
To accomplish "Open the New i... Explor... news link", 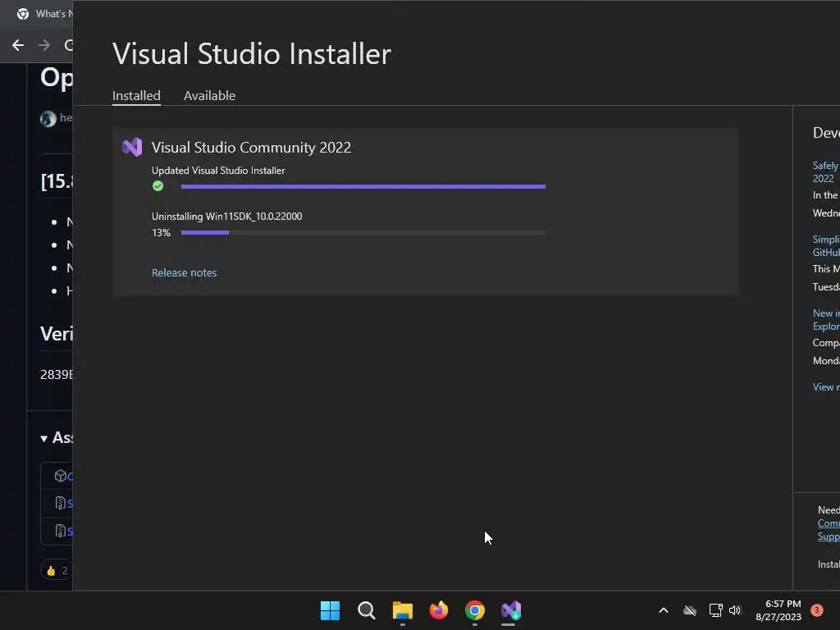I will coord(825,320).
